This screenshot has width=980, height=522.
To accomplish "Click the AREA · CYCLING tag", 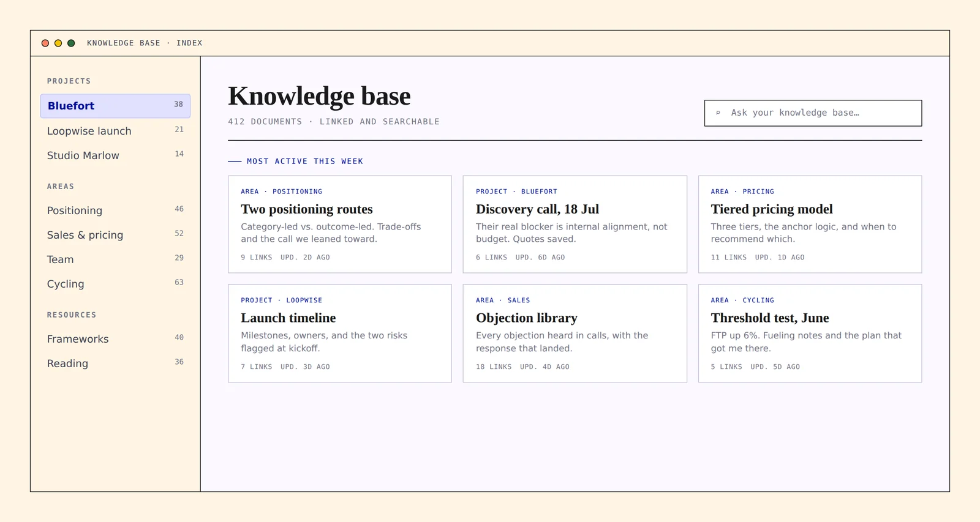I will 742,300.
